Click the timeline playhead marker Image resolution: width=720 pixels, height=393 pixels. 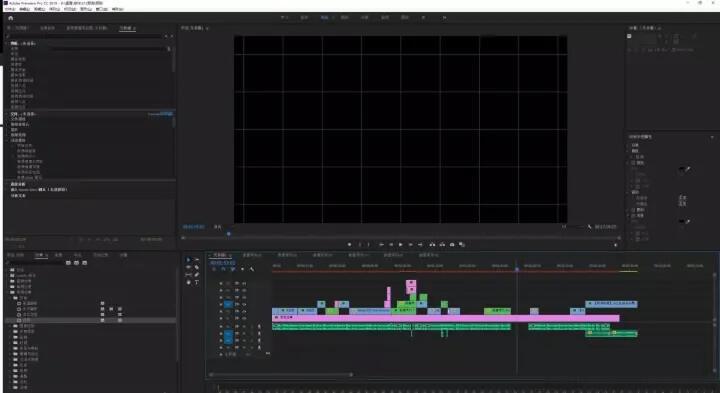517,269
